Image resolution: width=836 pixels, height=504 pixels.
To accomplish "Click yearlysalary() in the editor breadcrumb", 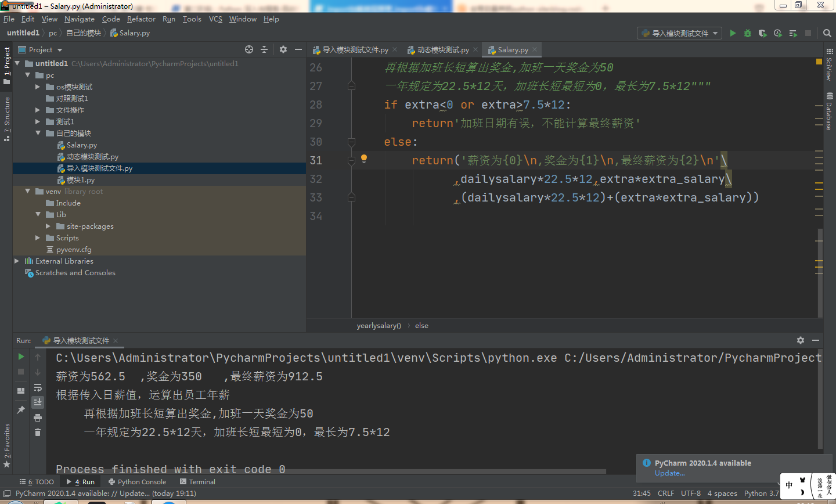I will tap(379, 326).
